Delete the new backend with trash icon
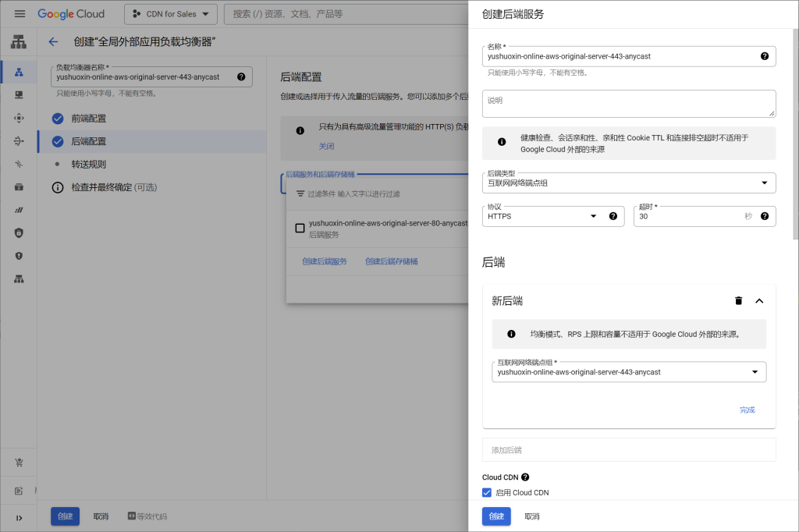Image resolution: width=799 pixels, height=532 pixels. click(738, 301)
